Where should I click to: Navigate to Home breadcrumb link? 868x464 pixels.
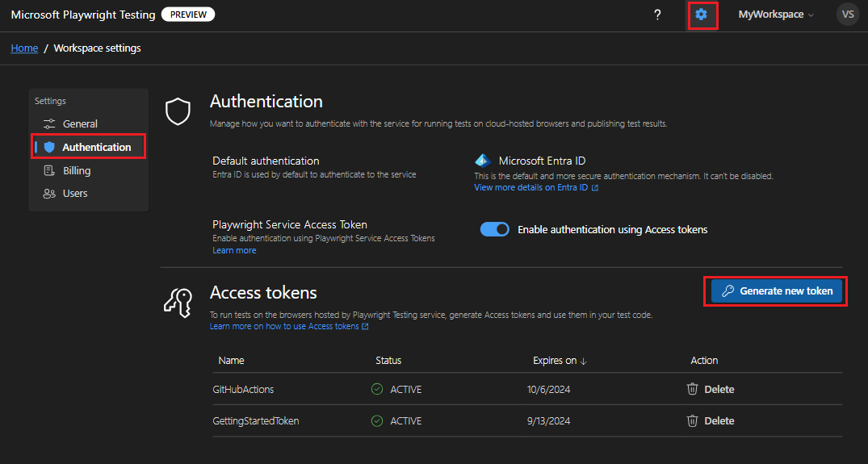click(24, 48)
